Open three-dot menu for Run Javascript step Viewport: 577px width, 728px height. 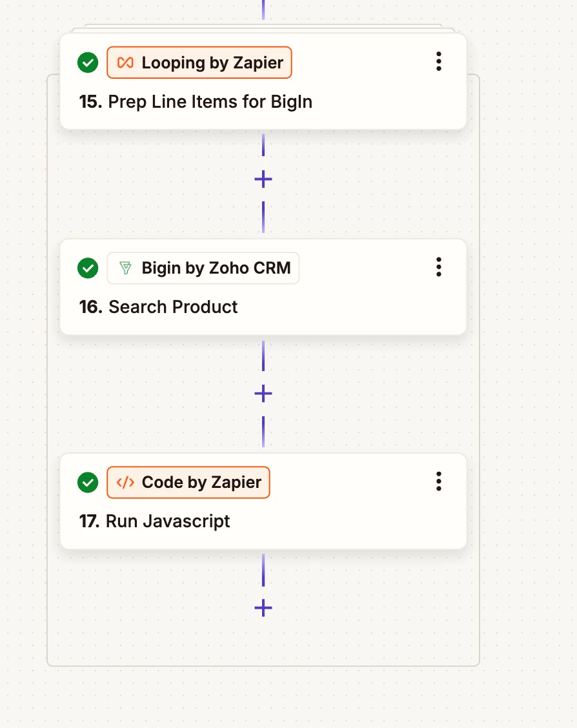coord(439,481)
